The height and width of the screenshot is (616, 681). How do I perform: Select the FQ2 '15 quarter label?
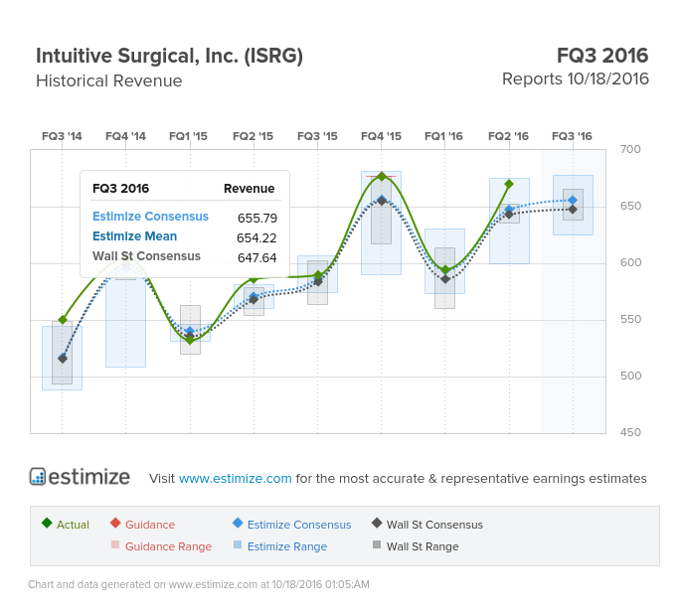pyautogui.click(x=253, y=136)
